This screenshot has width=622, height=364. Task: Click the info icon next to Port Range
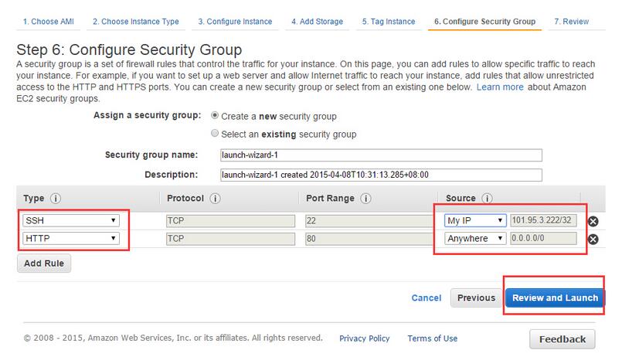tap(365, 199)
